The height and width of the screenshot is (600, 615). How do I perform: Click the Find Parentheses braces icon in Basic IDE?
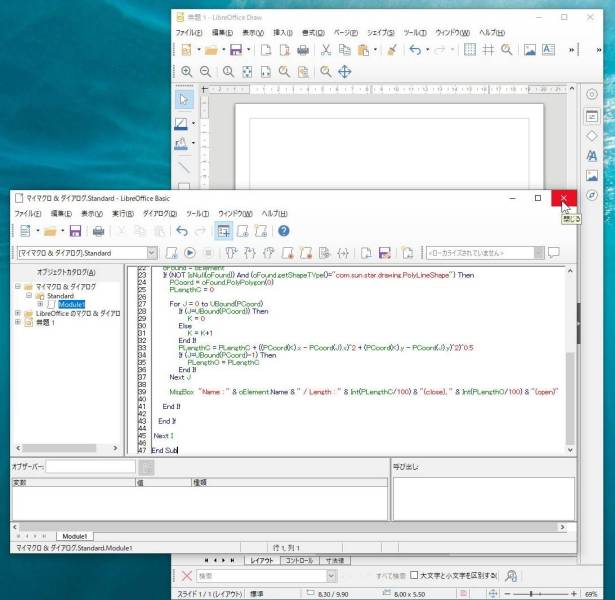coord(343,253)
